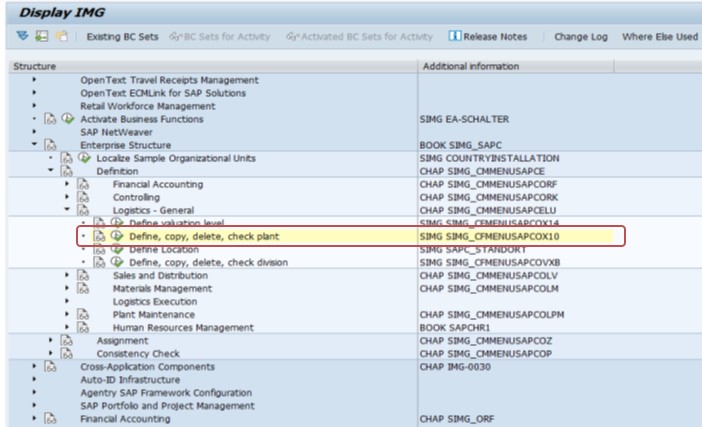Expand OpenText Travel Receipts Management node
The height and width of the screenshot is (427, 702).
point(34,80)
